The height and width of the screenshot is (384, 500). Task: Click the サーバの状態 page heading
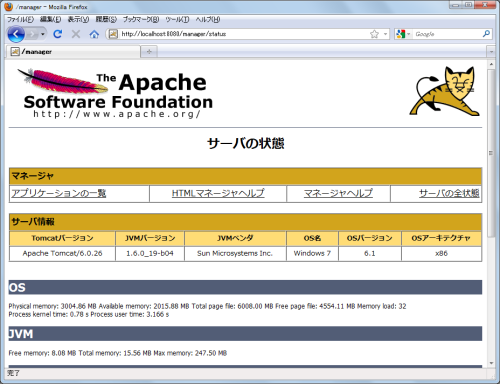point(246,143)
